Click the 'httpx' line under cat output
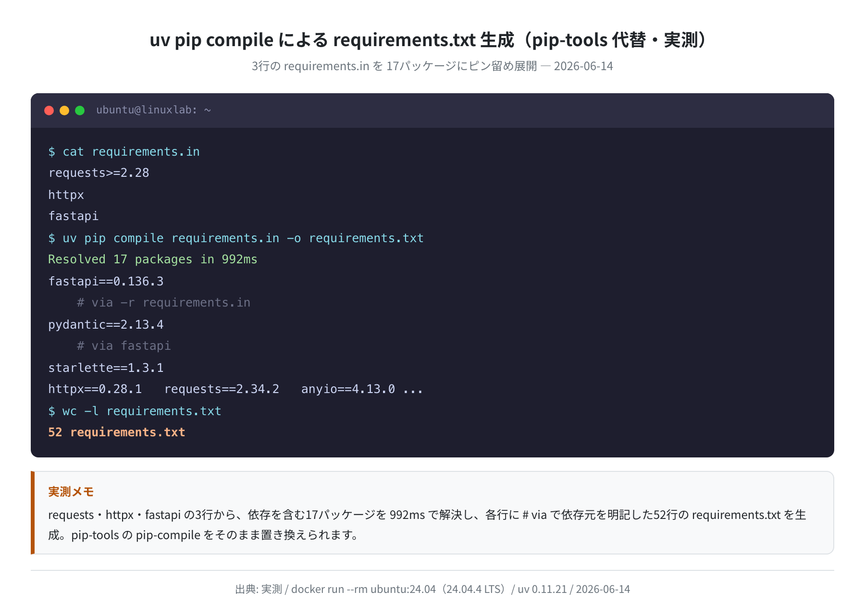This screenshot has height=616, width=865. (66, 195)
